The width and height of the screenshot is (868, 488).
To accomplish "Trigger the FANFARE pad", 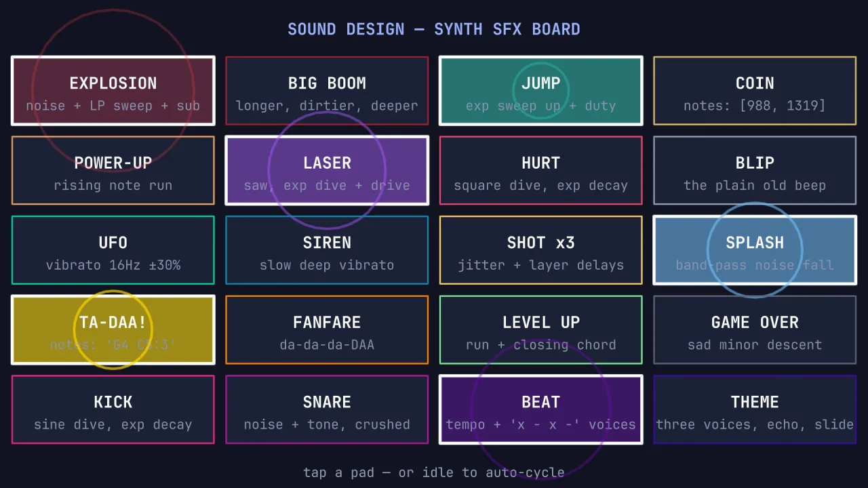I will 327,329.
